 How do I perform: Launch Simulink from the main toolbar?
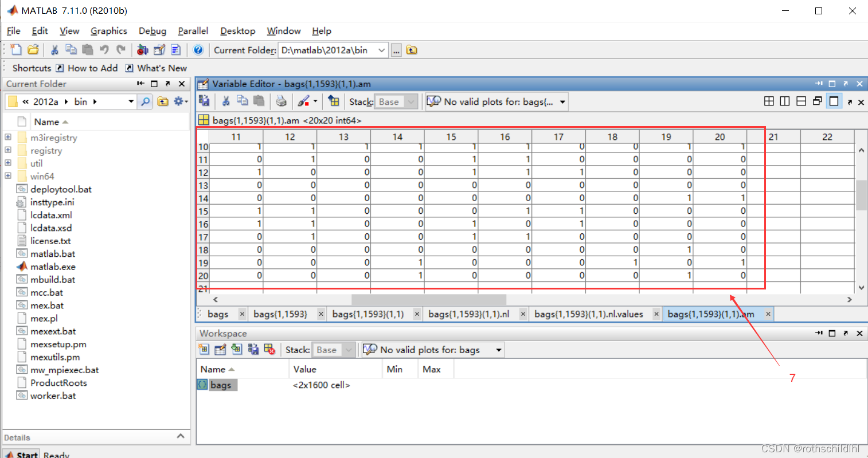pyautogui.click(x=143, y=50)
